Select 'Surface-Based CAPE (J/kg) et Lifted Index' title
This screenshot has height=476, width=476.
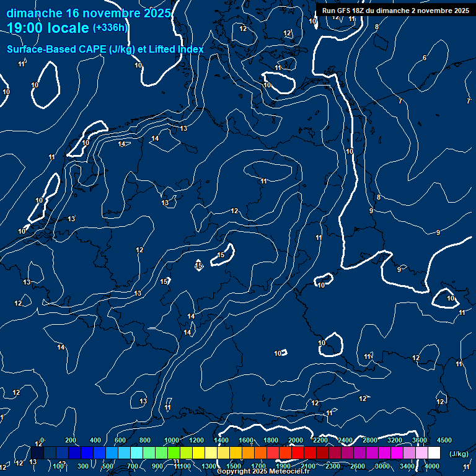pos(105,49)
